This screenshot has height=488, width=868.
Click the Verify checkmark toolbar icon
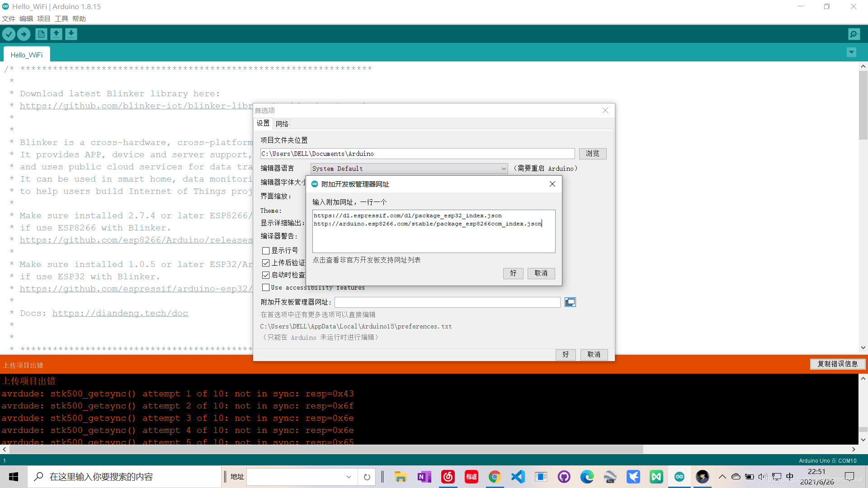coord(9,34)
